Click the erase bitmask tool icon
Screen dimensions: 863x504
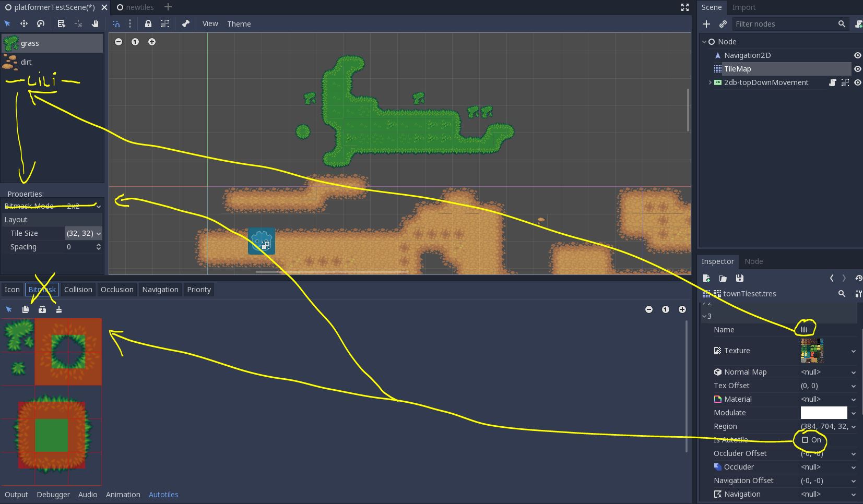59,309
